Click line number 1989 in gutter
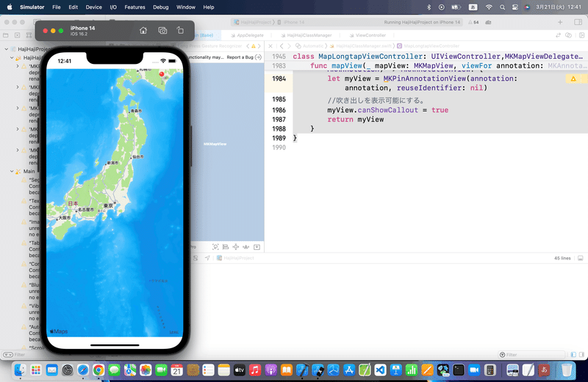This screenshot has width=588, height=382. 279,138
